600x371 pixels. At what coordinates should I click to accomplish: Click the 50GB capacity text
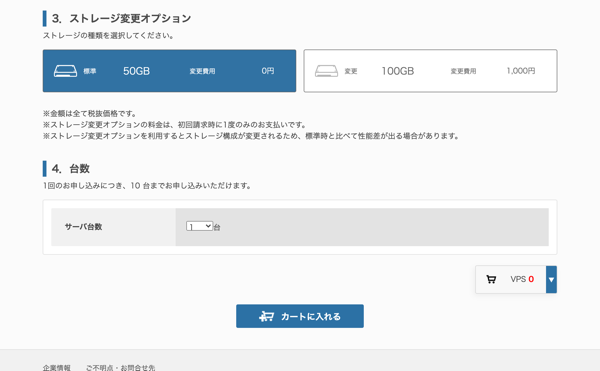click(136, 71)
